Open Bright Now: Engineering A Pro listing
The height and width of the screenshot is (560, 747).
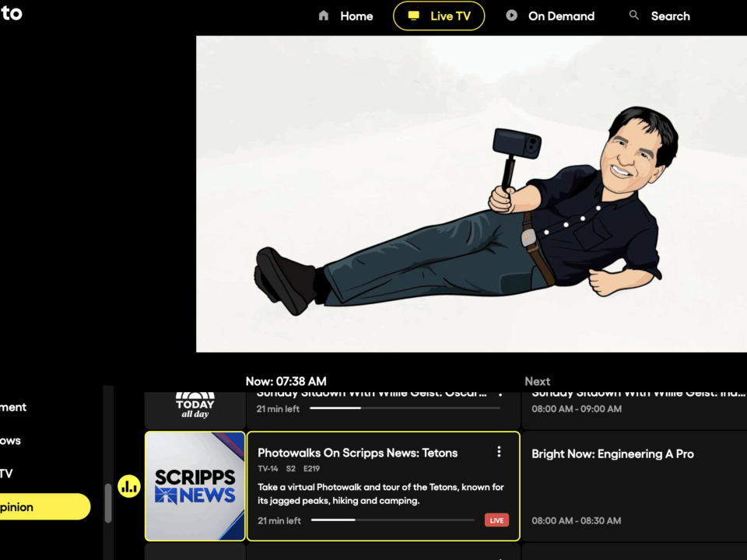point(612,454)
